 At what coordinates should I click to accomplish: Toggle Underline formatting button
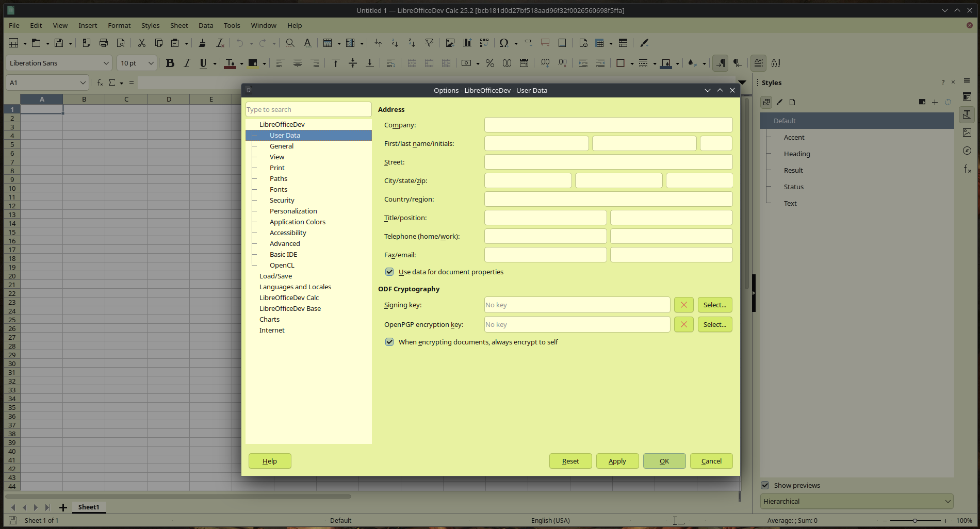point(203,63)
